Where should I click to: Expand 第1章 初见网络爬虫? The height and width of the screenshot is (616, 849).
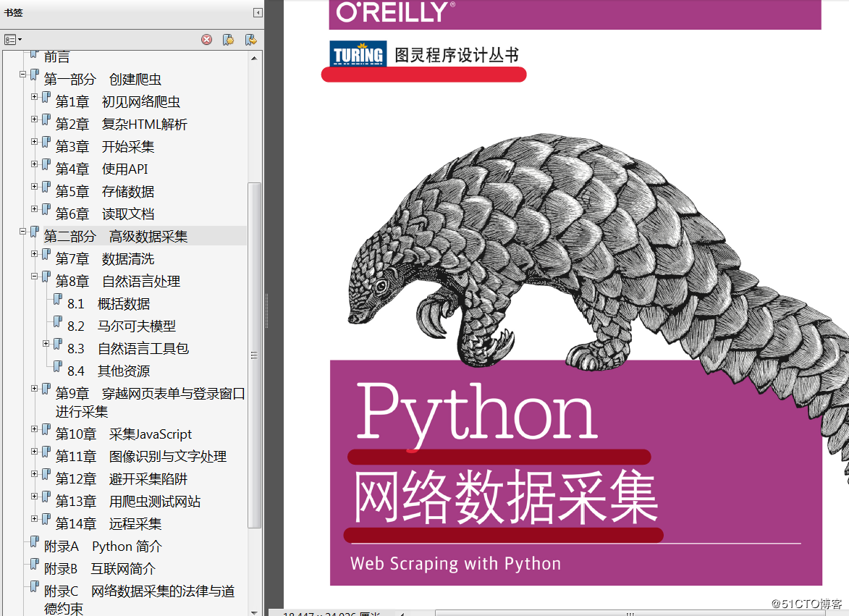pos(35,97)
